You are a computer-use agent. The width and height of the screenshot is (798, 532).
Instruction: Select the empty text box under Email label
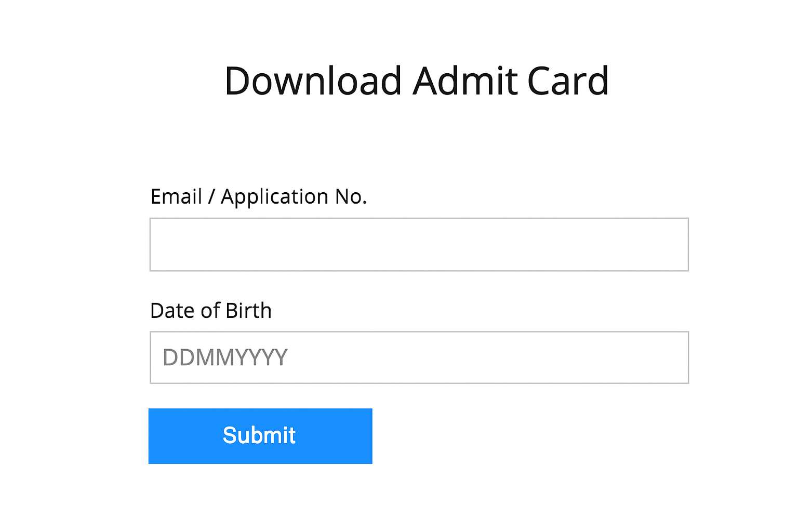pyautogui.click(x=419, y=244)
